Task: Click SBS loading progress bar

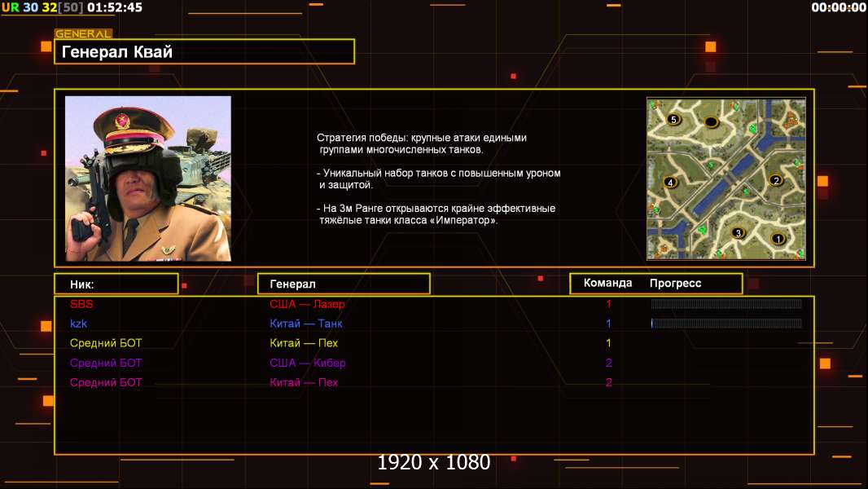Action: tap(726, 304)
